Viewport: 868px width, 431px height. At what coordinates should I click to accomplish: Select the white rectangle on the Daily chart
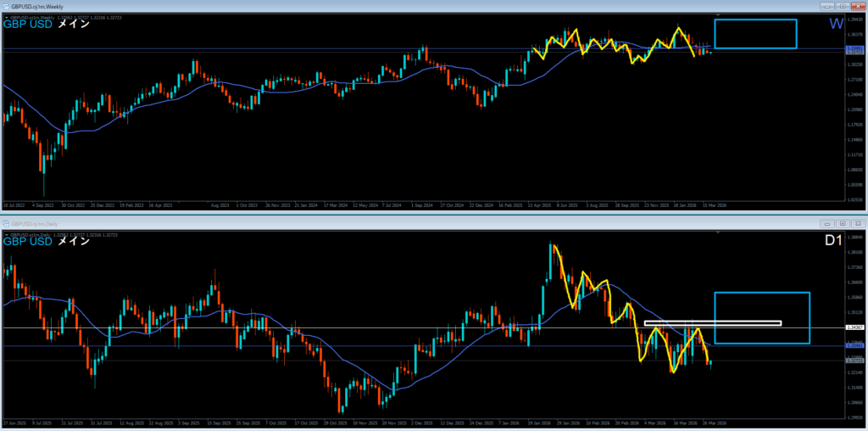point(712,322)
